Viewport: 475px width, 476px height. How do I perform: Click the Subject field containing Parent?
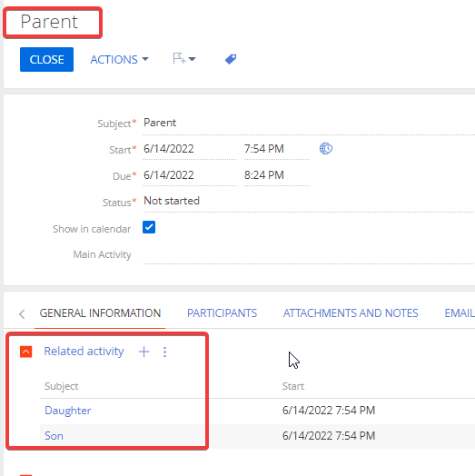pyautogui.click(x=309, y=124)
